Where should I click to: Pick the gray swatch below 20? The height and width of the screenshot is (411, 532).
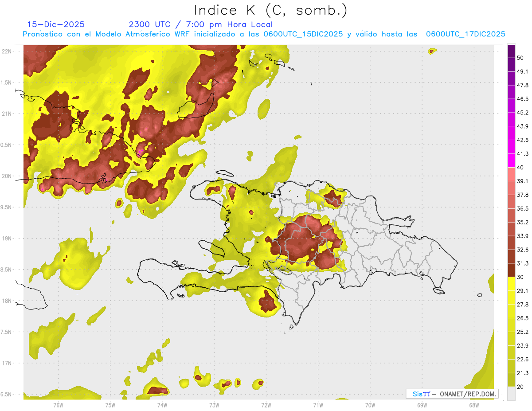512,393
